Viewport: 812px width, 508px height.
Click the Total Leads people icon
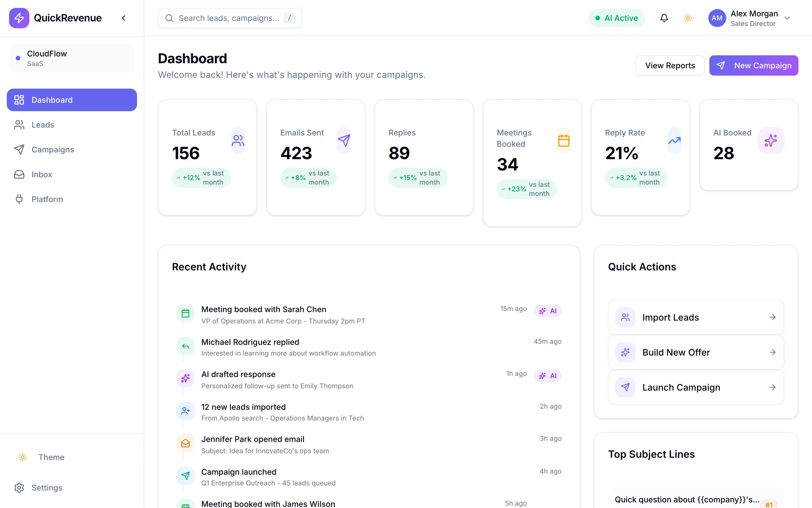[238, 141]
